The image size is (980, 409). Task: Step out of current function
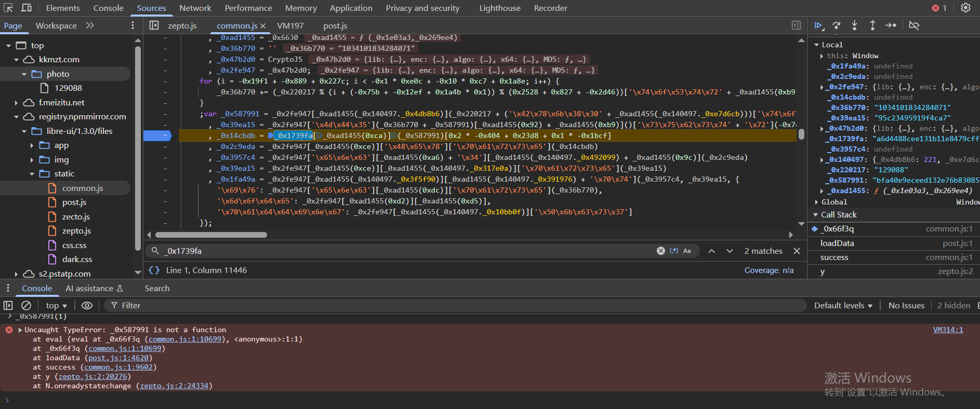point(872,25)
